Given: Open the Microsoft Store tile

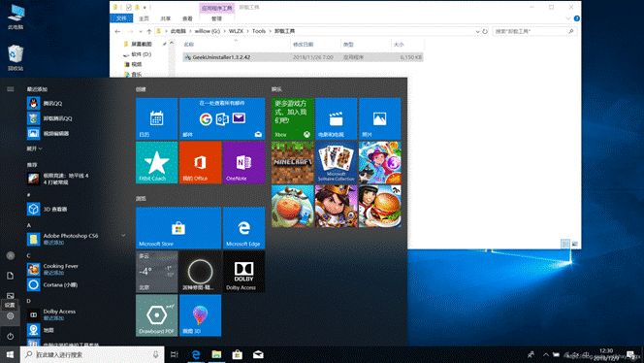Looking at the screenshot, I should [178, 228].
